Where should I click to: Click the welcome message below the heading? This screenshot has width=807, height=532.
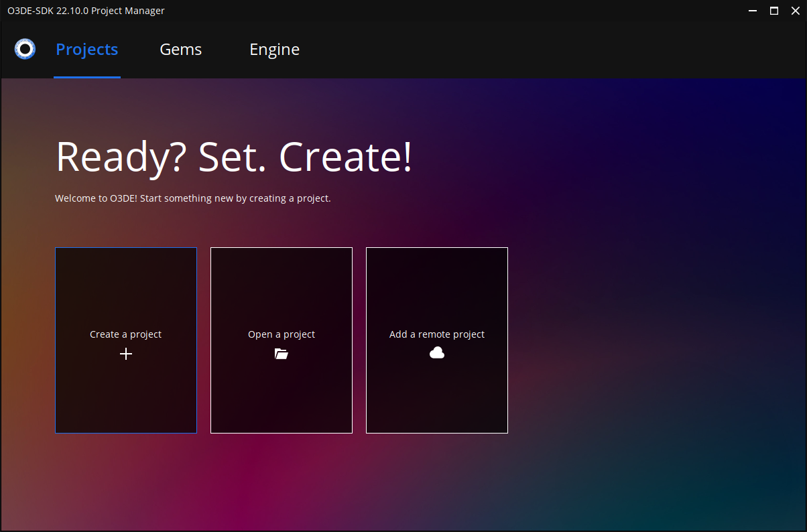tap(193, 198)
